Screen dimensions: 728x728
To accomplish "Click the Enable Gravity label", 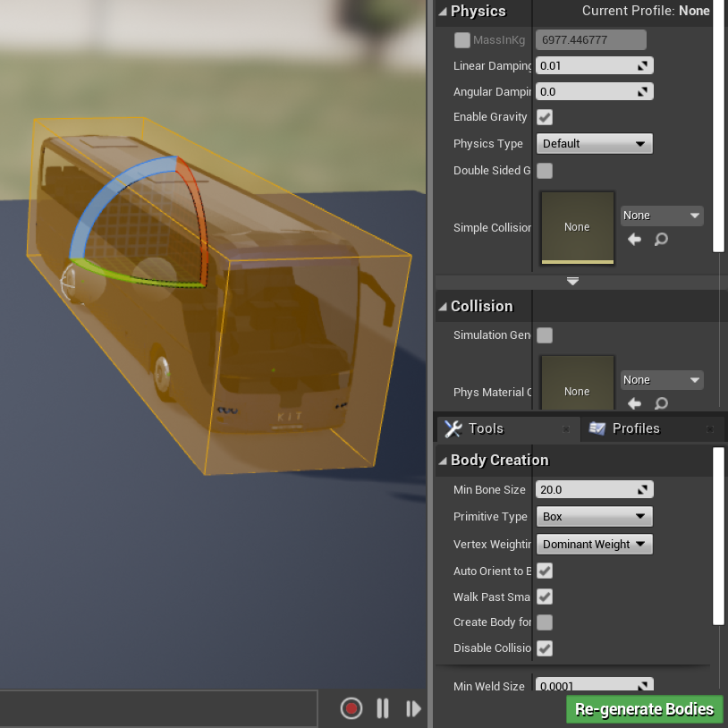I will (490, 117).
